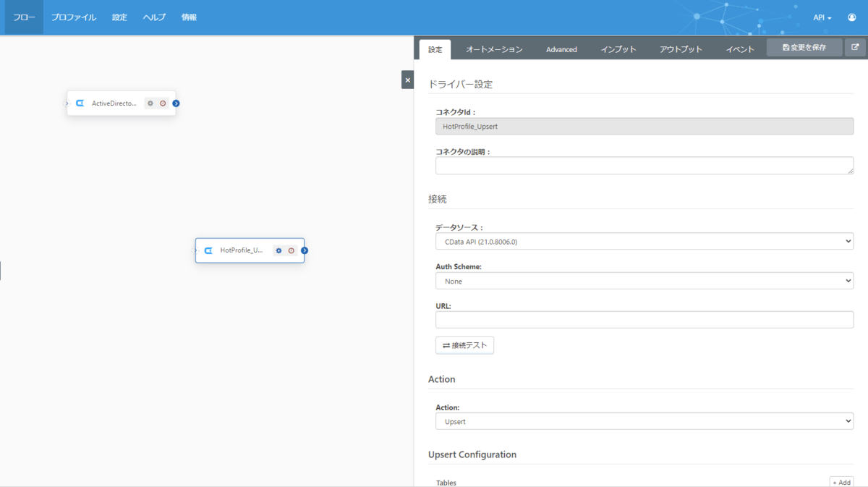This screenshot has width=868, height=487.
Task: Open settings gear on HotProfile_Upsert connector
Action: [278, 250]
